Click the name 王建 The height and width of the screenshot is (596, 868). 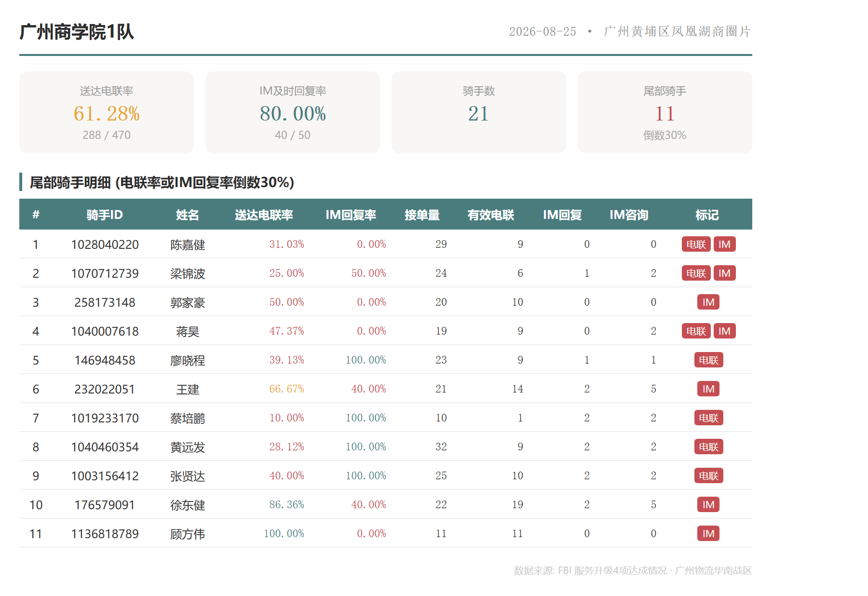[188, 390]
